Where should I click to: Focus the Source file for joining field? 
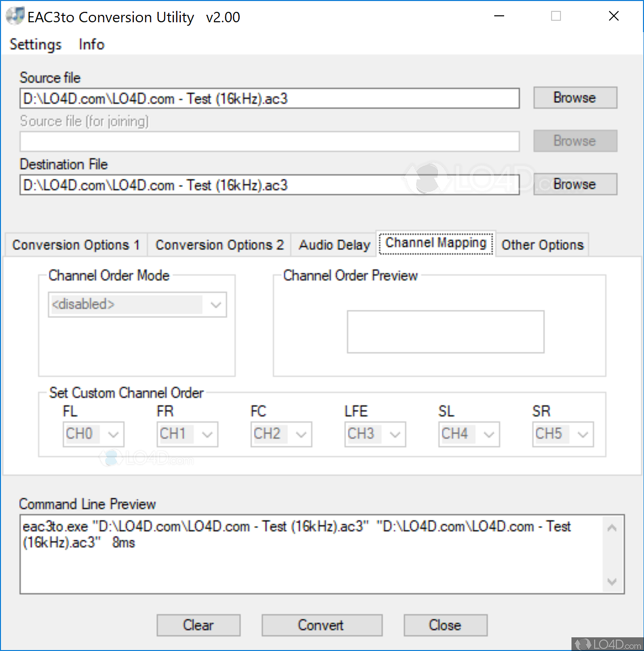[269, 141]
